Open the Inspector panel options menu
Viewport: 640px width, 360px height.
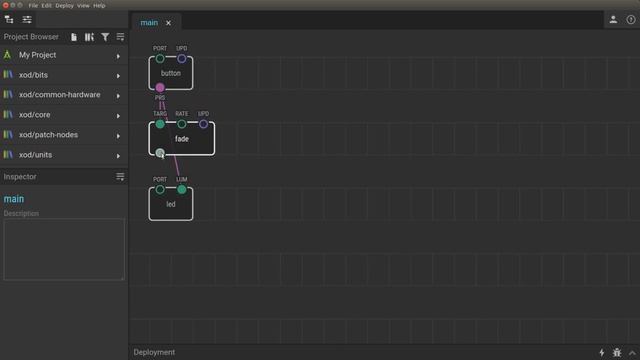point(120,176)
